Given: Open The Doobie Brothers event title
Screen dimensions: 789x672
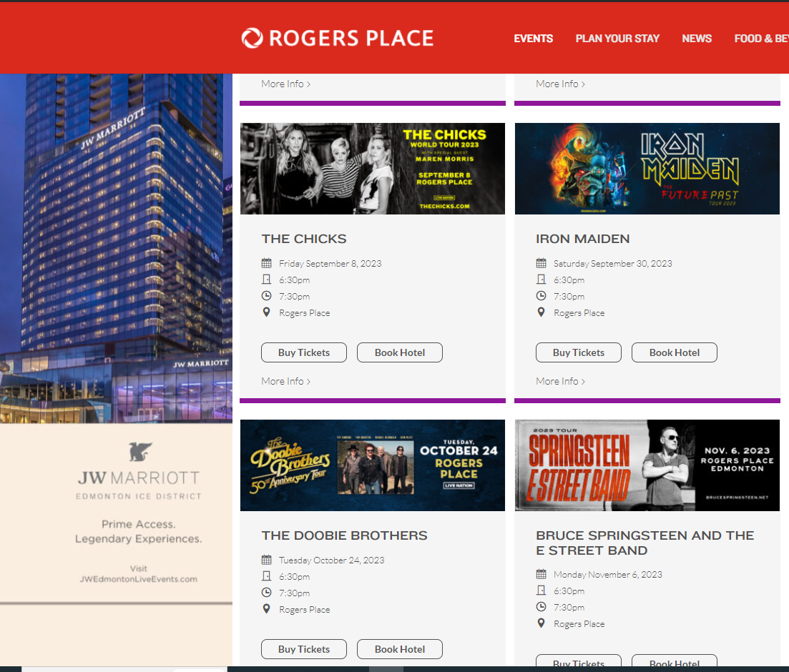Looking at the screenshot, I should [x=344, y=535].
